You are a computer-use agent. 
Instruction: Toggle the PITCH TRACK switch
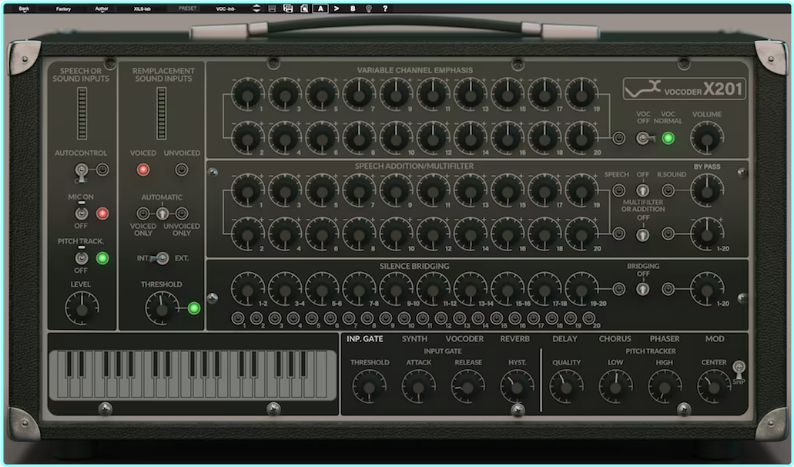coord(82,258)
